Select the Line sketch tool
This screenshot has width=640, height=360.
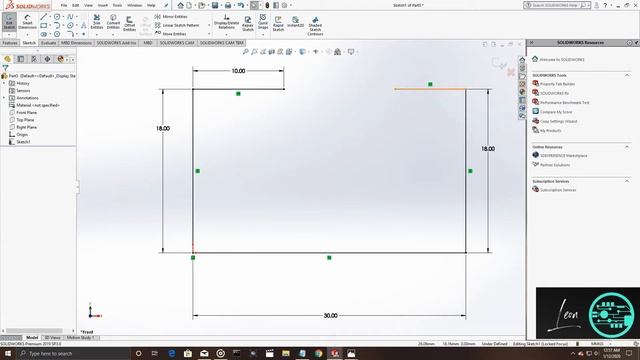pyautogui.click(x=44, y=17)
